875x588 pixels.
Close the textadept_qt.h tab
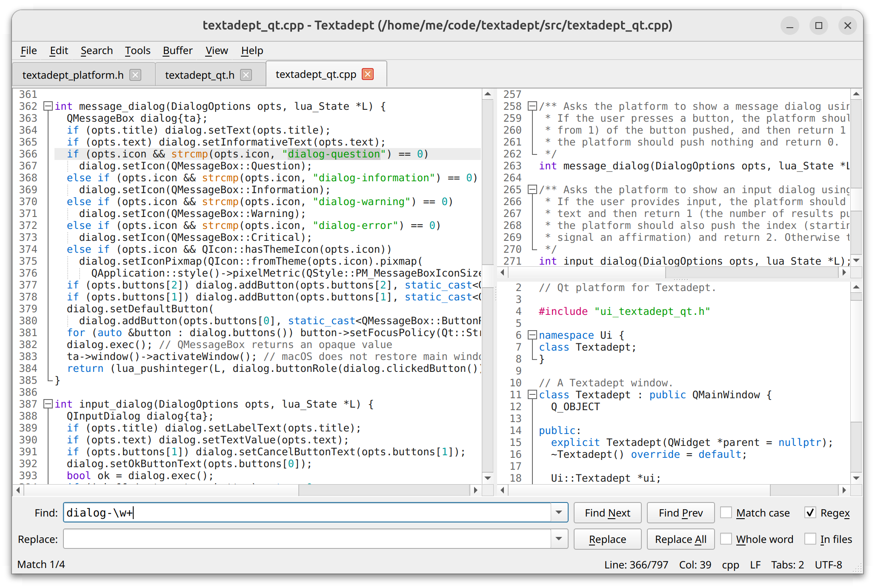pyautogui.click(x=246, y=75)
